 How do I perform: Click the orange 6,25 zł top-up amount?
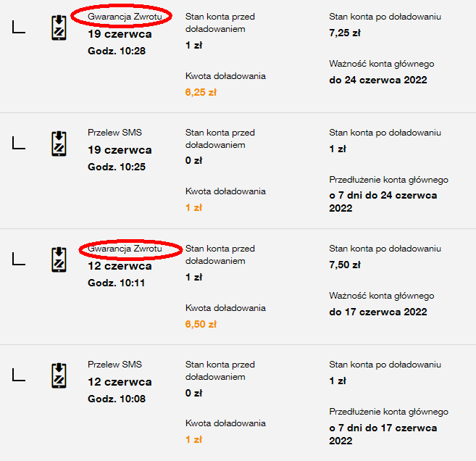click(201, 92)
